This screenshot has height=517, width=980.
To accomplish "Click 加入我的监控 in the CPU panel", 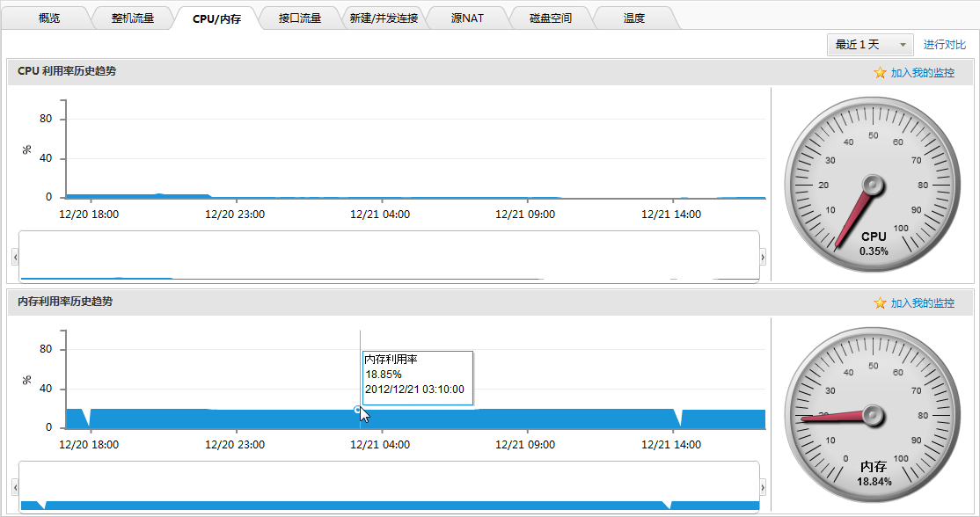I will 923,72.
